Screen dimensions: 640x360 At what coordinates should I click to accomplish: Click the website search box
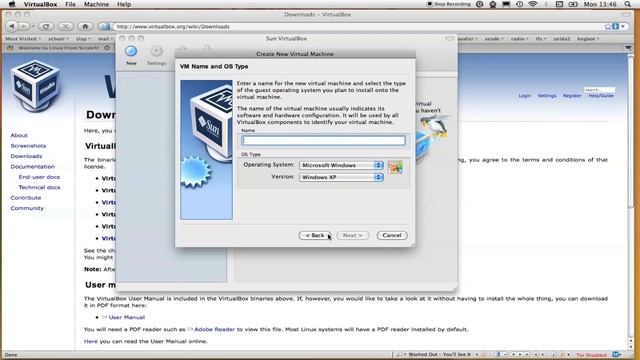tap(599, 89)
